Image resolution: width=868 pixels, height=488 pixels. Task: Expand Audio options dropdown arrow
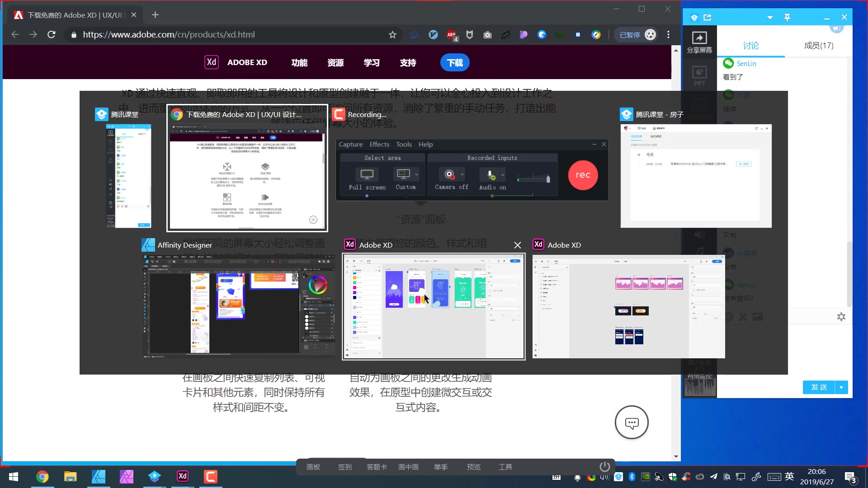coord(503,174)
